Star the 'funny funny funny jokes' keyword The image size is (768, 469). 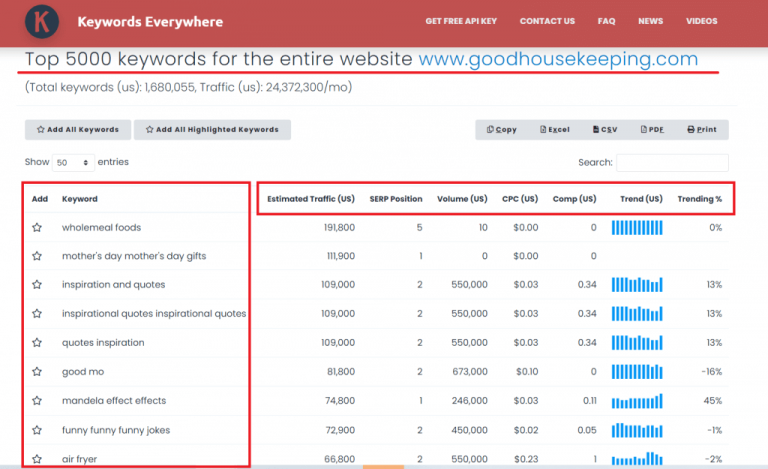point(37,430)
